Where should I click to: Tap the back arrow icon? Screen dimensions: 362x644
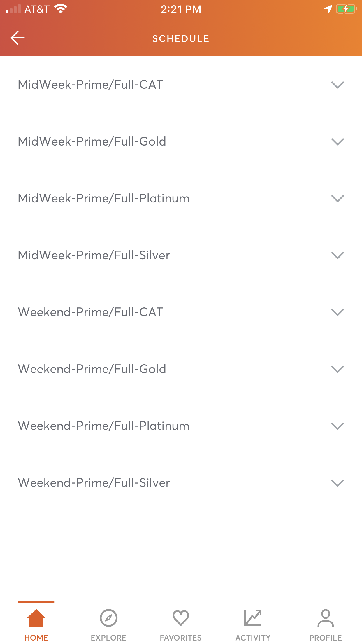point(17,38)
